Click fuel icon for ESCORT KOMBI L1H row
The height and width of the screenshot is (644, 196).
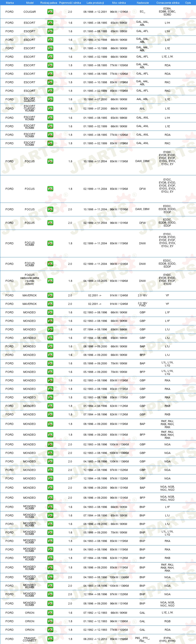tap(50, 118)
